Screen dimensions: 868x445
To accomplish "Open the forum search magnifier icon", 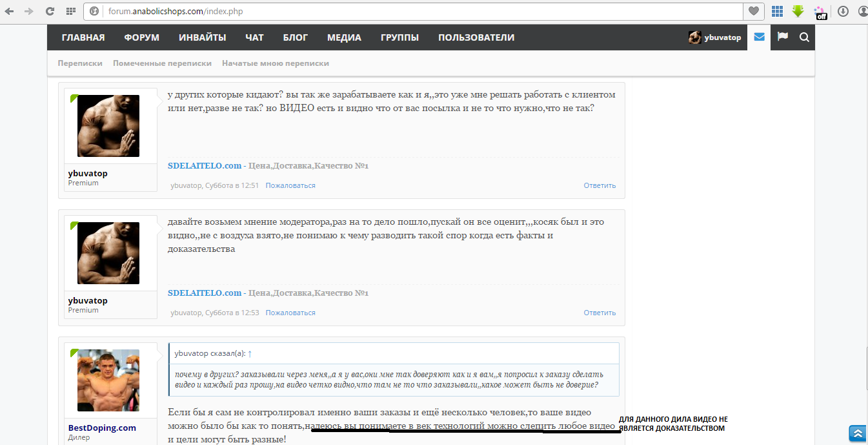I will click(804, 37).
